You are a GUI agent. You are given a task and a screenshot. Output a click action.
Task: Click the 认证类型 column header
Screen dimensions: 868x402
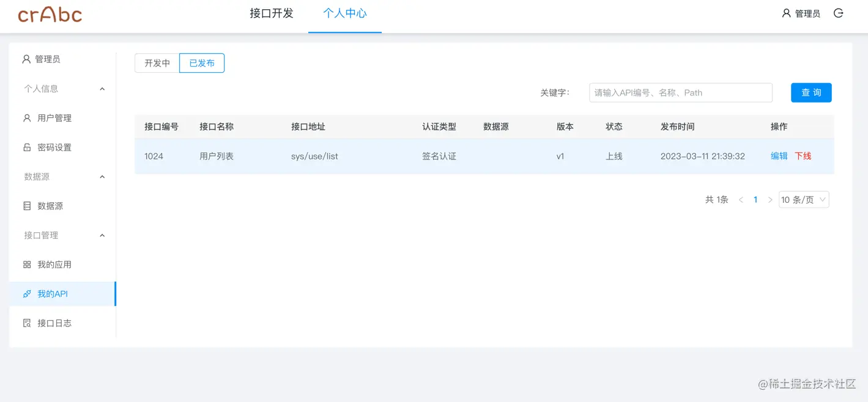tap(439, 126)
